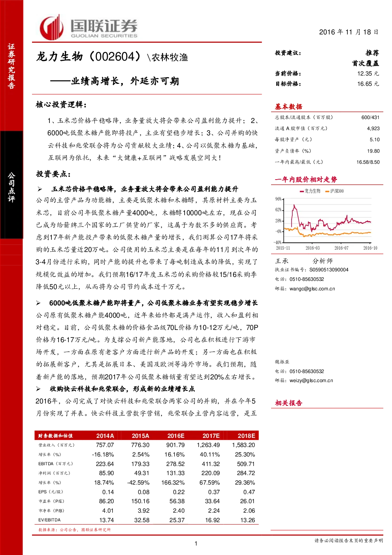The height and width of the screenshot is (555, 392).
Task: Click P/E cell 150.16
Action: (141, 501)
